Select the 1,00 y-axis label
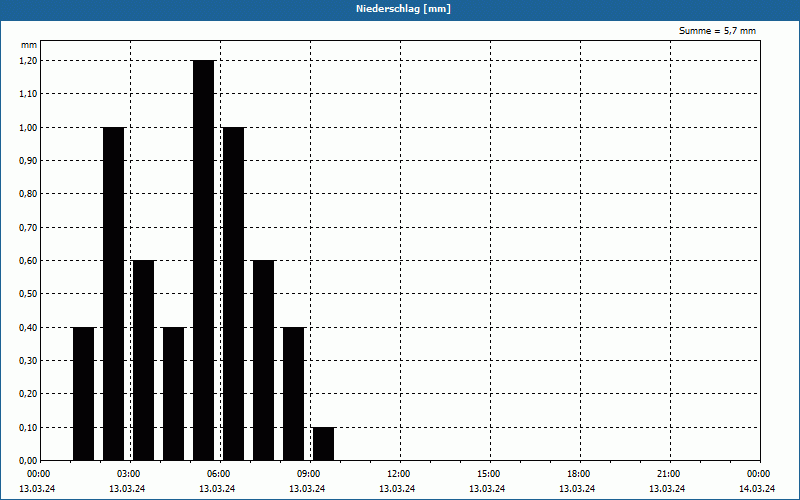 [29, 128]
